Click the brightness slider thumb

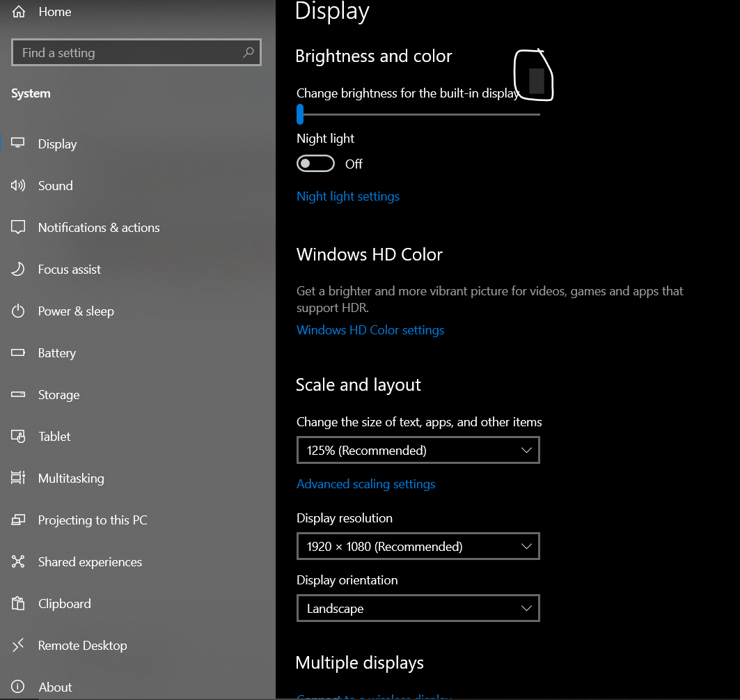click(x=300, y=114)
